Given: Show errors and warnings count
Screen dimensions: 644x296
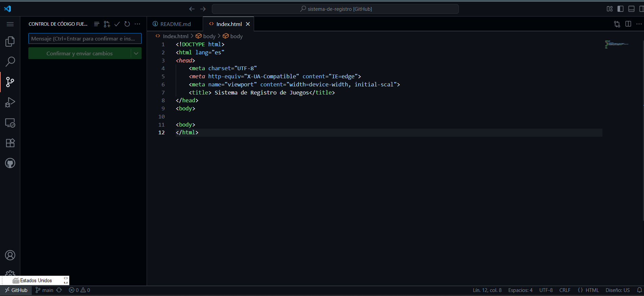Looking at the screenshot, I should point(79,290).
